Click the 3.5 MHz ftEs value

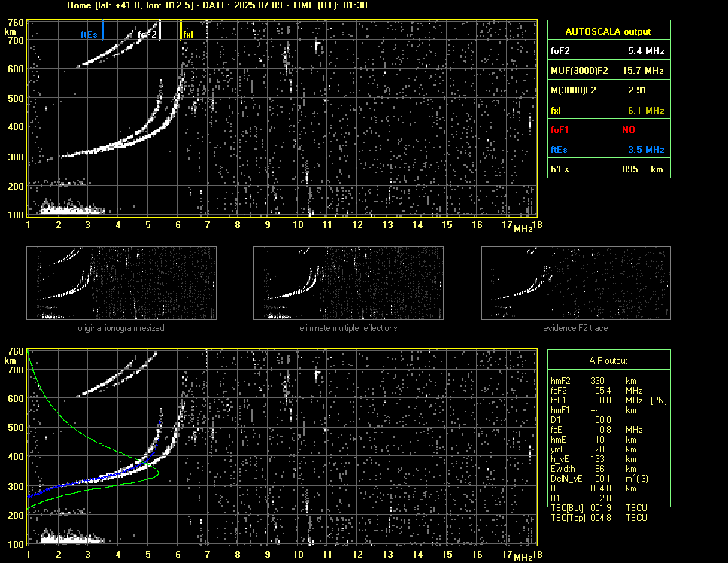pyautogui.click(x=646, y=150)
